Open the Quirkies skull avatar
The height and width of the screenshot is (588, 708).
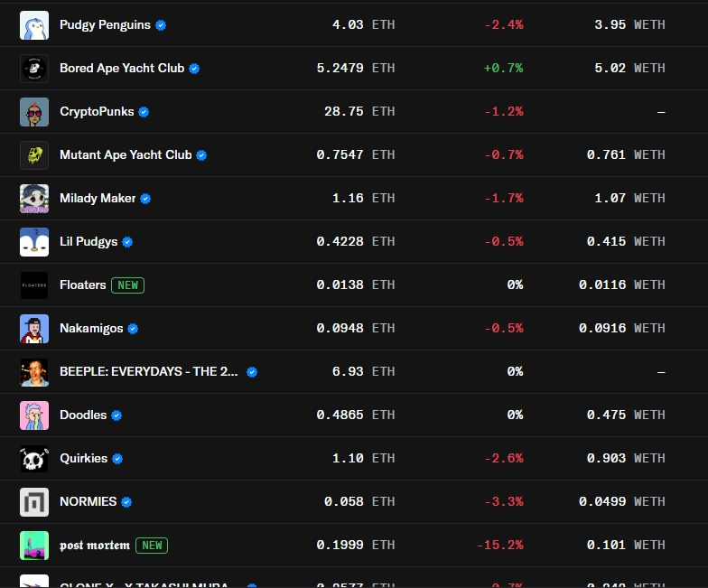click(34, 459)
